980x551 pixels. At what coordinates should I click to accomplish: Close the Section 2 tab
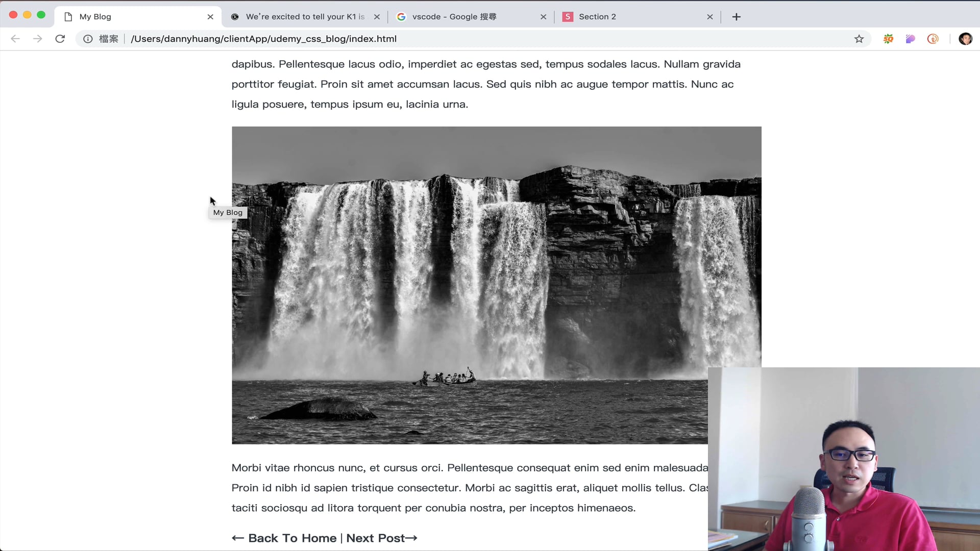click(x=709, y=17)
